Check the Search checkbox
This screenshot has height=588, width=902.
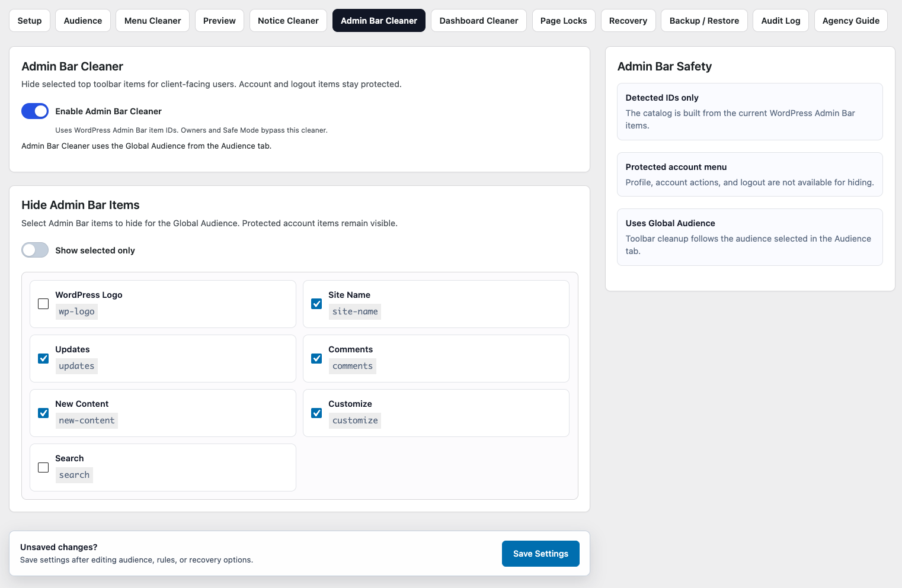[x=43, y=467]
